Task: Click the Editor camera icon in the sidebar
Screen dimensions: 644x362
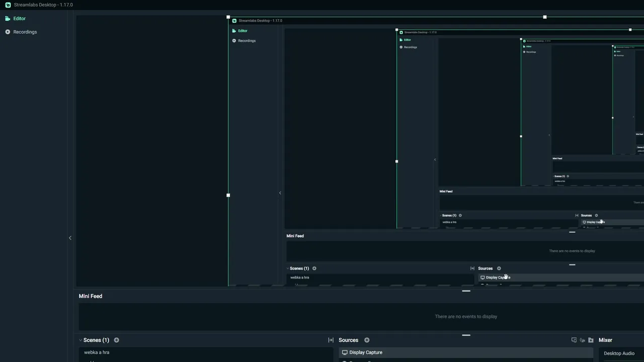Action: tap(8, 19)
